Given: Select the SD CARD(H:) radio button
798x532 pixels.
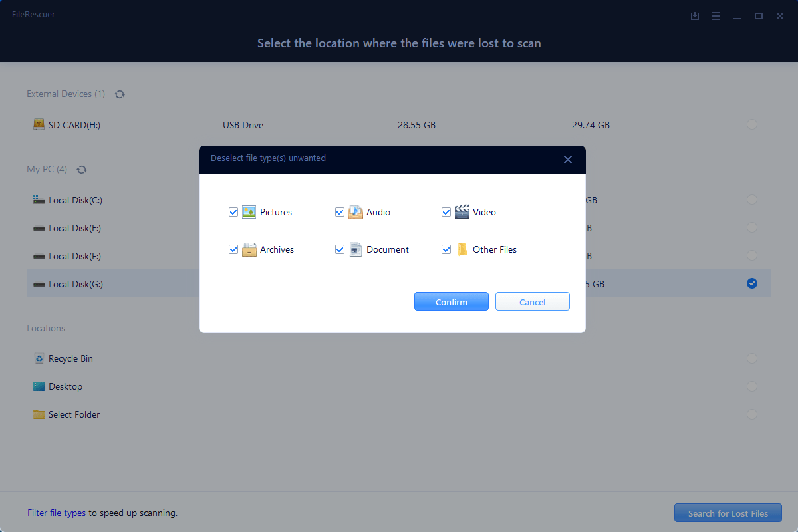Looking at the screenshot, I should (x=751, y=124).
